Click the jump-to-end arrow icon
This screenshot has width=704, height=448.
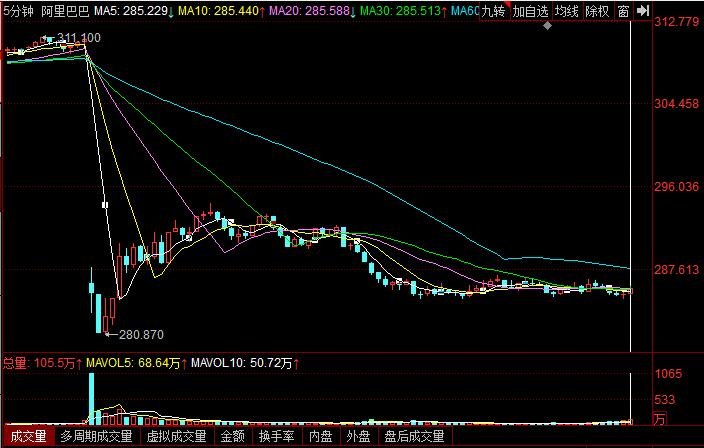(x=643, y=11)
